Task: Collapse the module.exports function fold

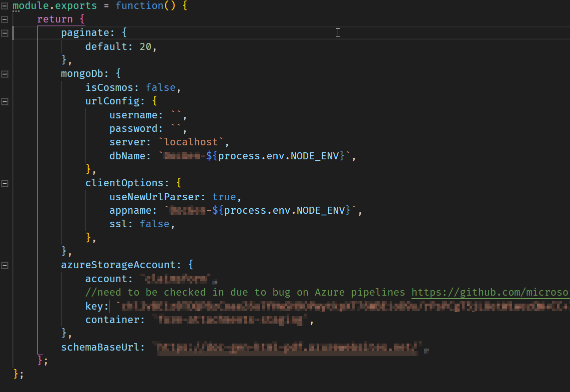Action: coord(4,5)
